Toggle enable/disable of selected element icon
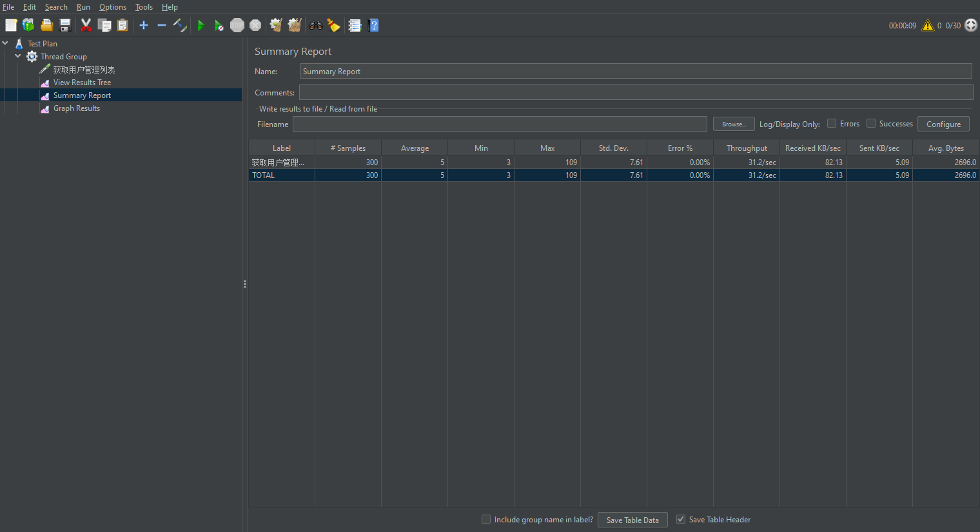 (180, 25)
